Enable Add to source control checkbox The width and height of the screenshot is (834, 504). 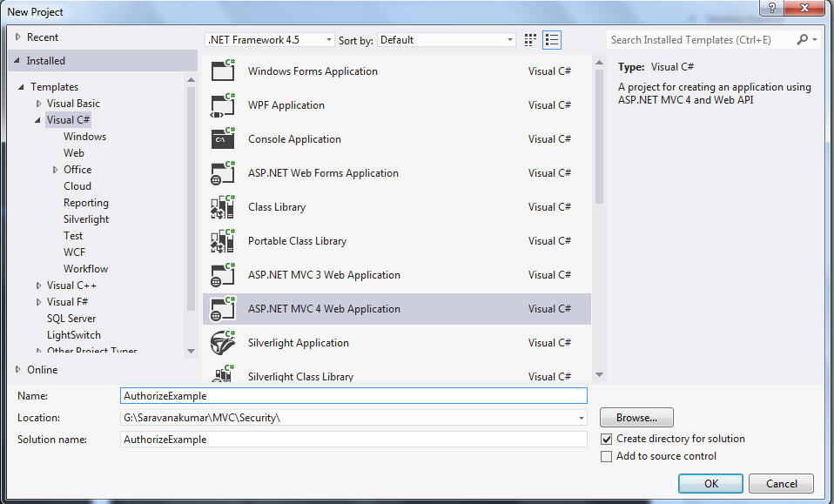(x=607, y=457)
